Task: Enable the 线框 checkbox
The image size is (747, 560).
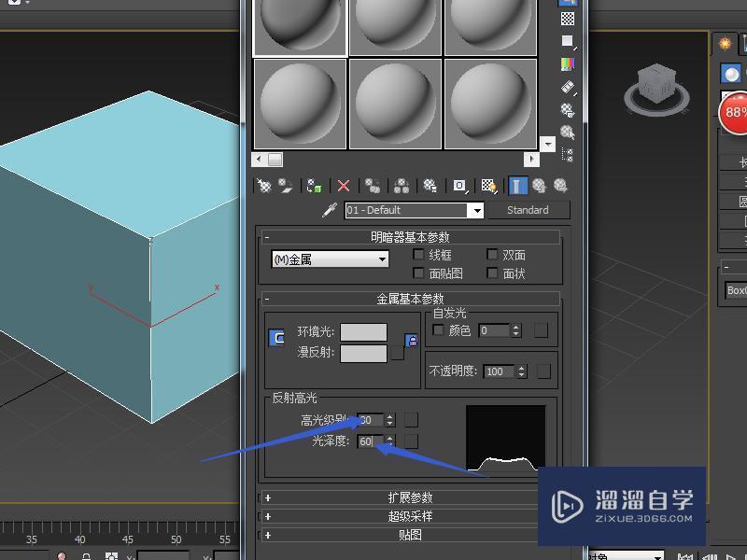Action: point(418,255)
